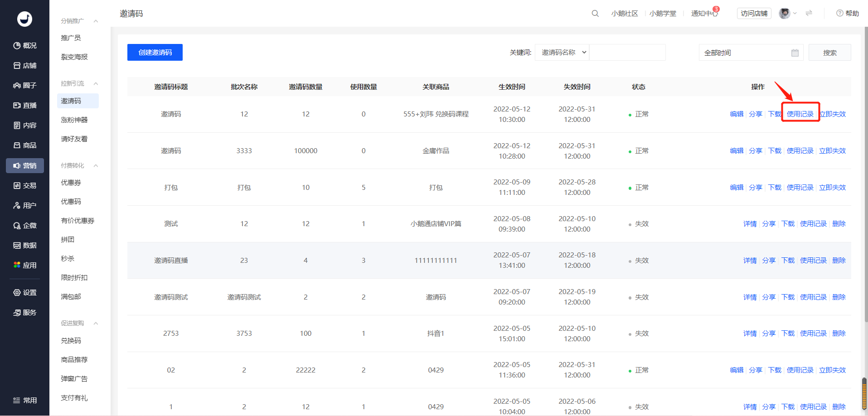Viewport: 868px width, 416px height.
Task: Open the 邀请码名称 keyword dropdown
Action: 562,52
